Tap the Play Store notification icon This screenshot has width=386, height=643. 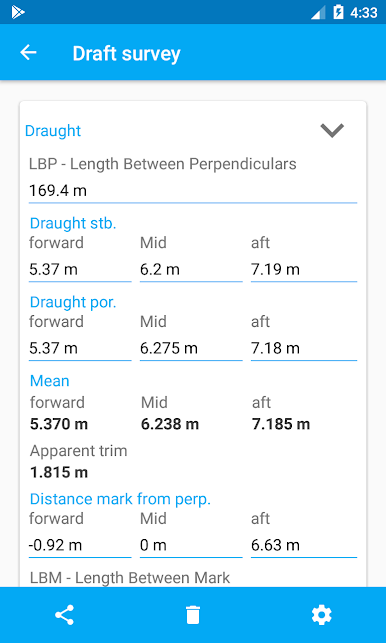coord(18,12)
